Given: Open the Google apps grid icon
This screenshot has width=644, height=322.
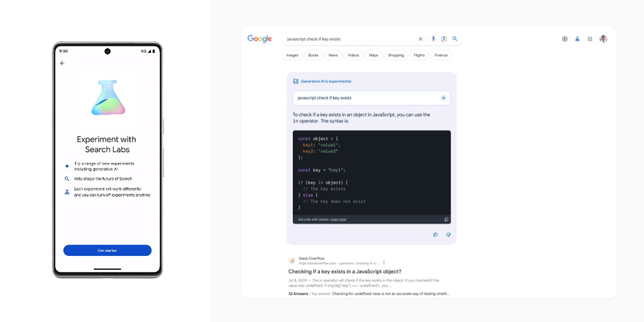Looking at the screenshot, I should point(590,39).
